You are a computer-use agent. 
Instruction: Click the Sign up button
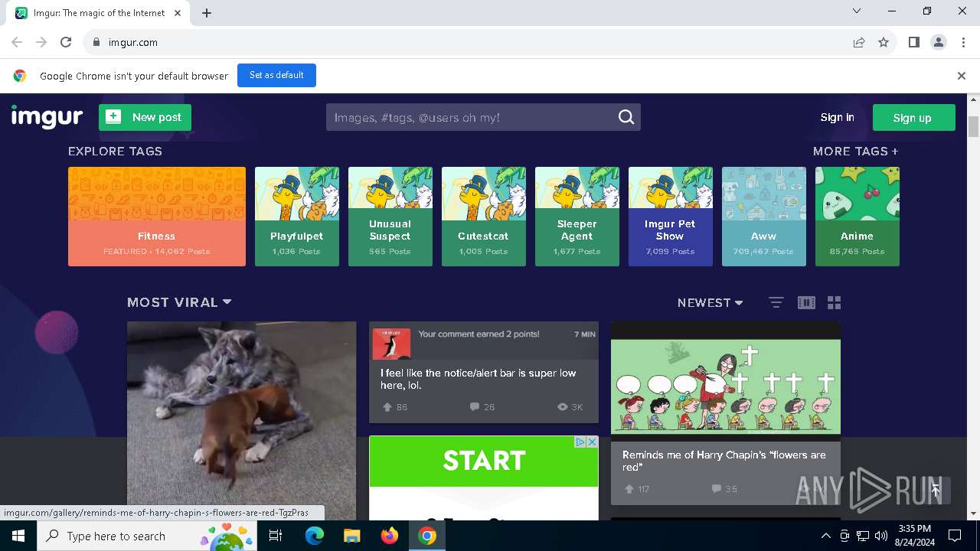pos(913,117)
